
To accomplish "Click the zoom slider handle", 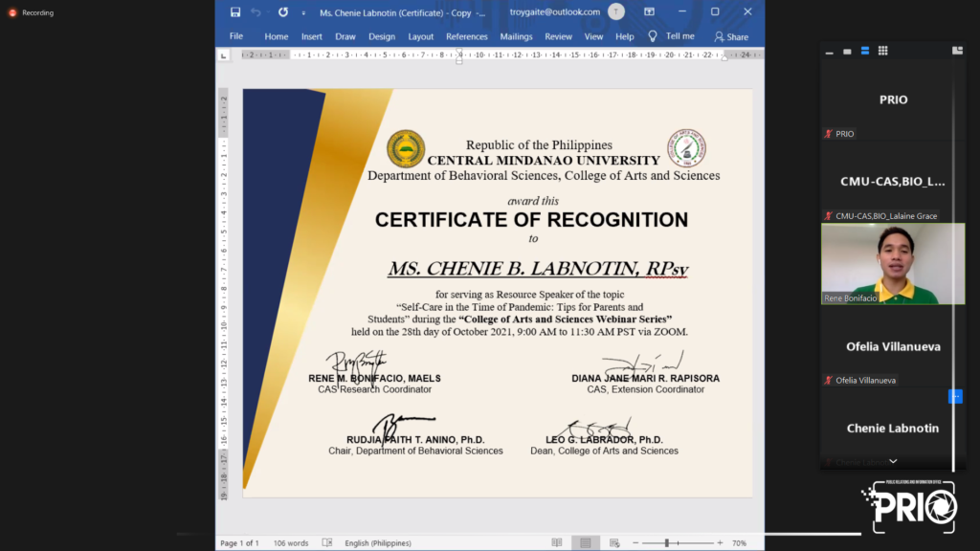I will pyautogui.click(x=667, y=542).
